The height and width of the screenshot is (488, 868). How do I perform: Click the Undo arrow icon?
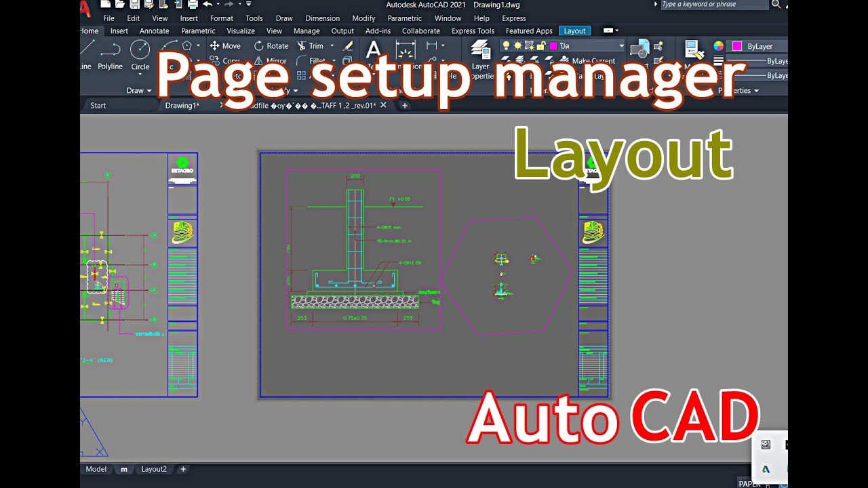(208, 5)
